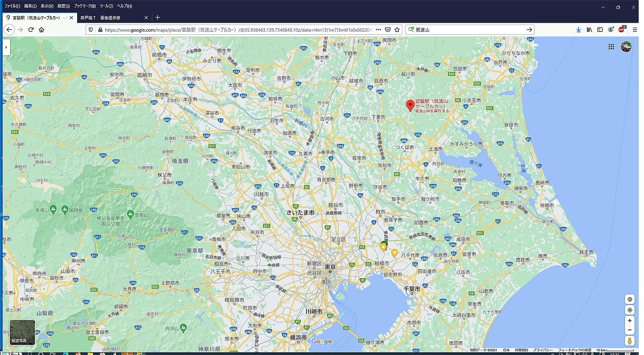644x355 pixels.
Task: Open Google apps grid
Action: point(611,47)
